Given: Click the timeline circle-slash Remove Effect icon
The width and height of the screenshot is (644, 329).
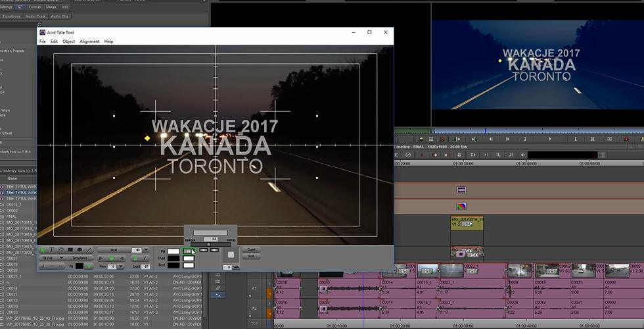Looking at the screenshot, I should click(408, 155).
